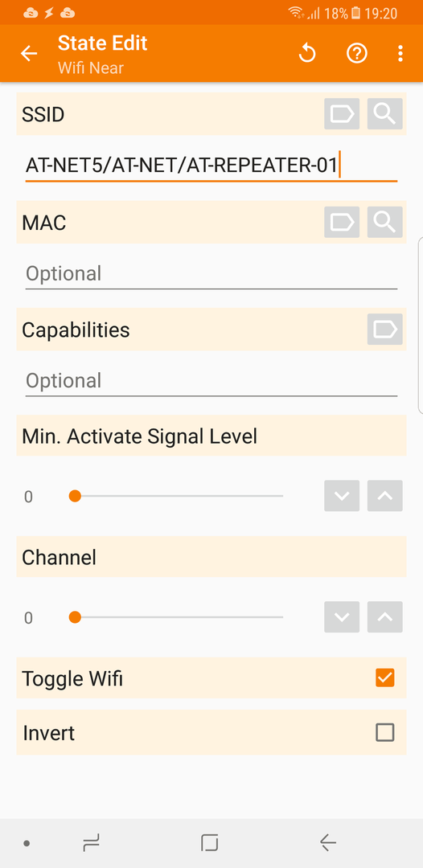Open help question mark icon
This screenshot has height=868, width=423.
pos(356,54)
